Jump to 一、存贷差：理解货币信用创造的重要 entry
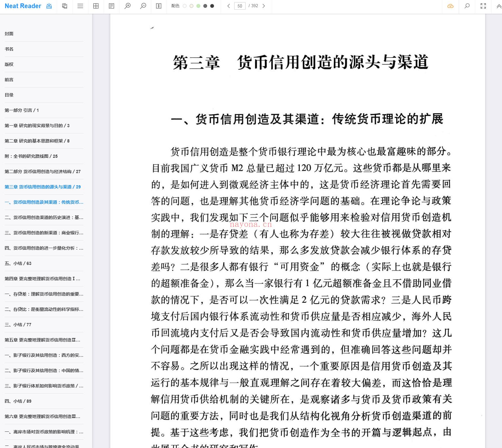Image resolution: width=502 pixels, height=448 pixels. click(44, 294)
